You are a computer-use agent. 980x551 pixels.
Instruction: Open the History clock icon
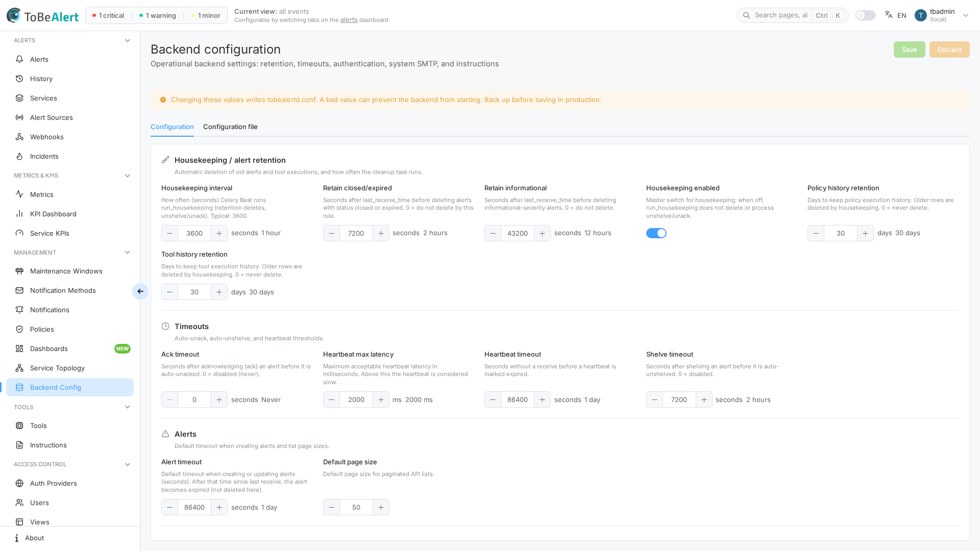[x=19, y=79]
